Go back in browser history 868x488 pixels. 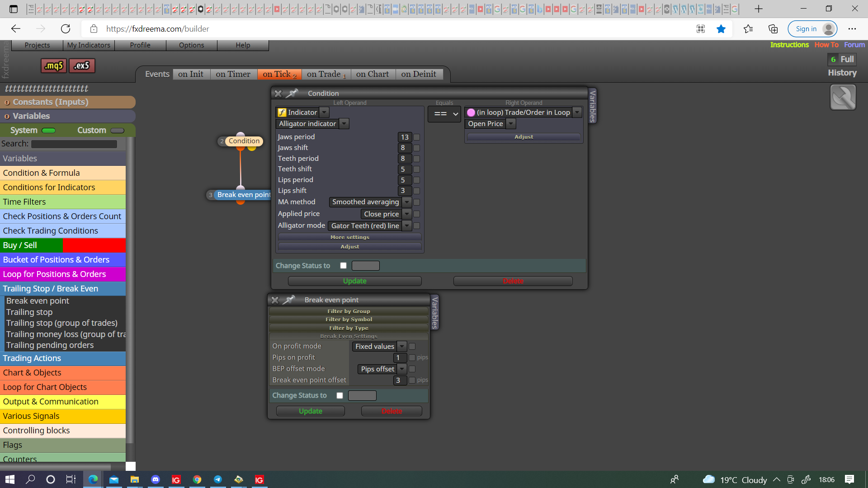(x=16, y=29)
